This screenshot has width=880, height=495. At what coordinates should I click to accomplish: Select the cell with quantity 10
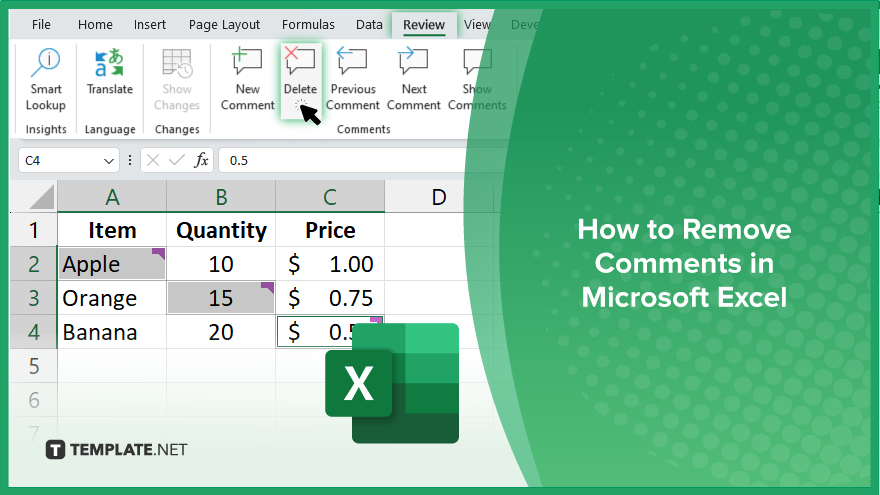point(221,264)
